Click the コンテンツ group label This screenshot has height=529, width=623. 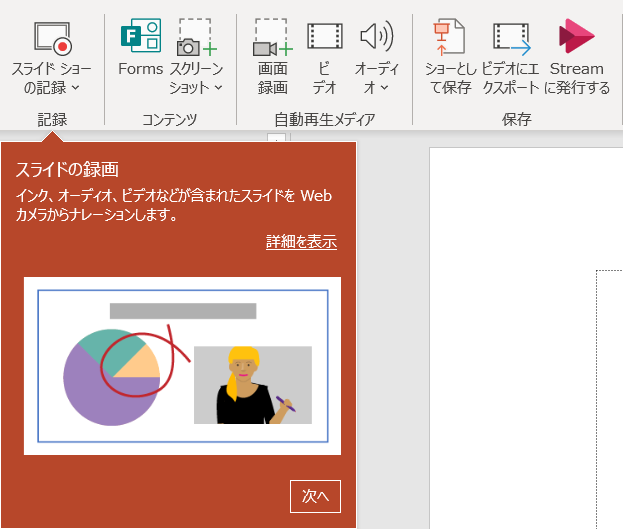[x=170, y=119]
